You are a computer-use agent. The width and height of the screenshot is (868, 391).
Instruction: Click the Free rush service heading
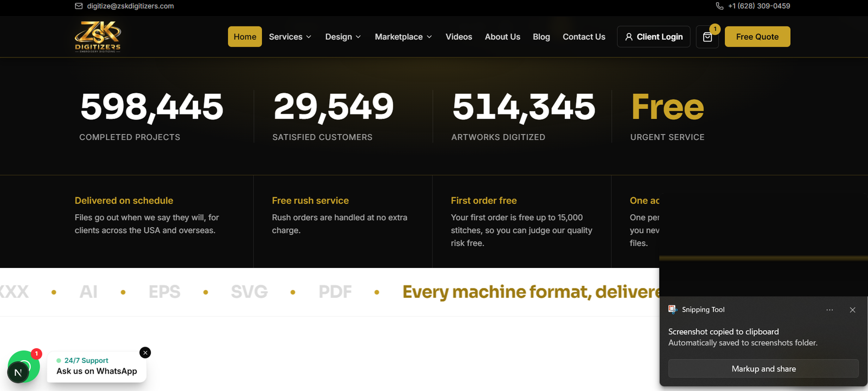click(310, 201)
